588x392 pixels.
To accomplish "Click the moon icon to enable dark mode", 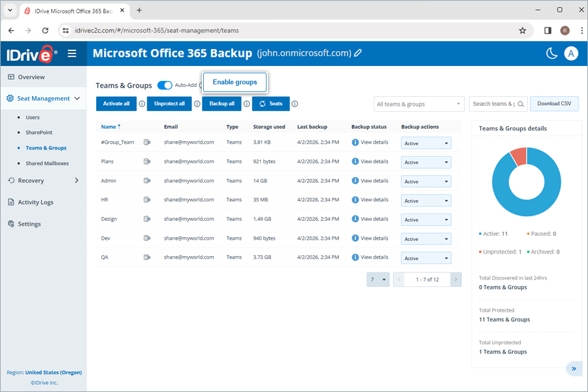I will (552, 53).
